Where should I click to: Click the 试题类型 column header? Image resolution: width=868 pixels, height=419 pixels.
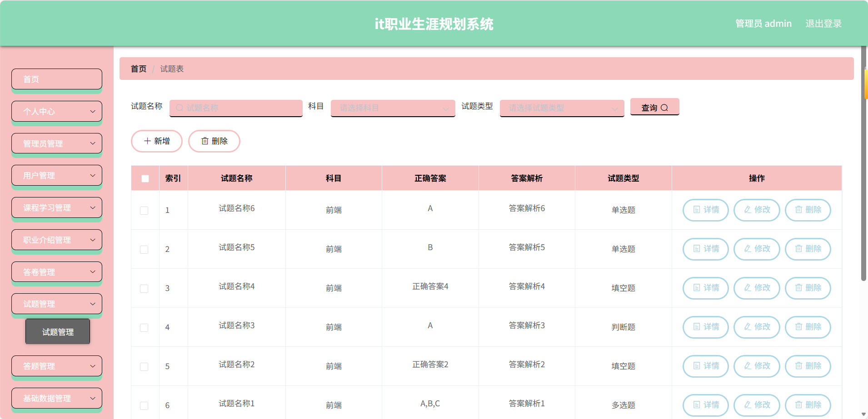coord(624,178)
